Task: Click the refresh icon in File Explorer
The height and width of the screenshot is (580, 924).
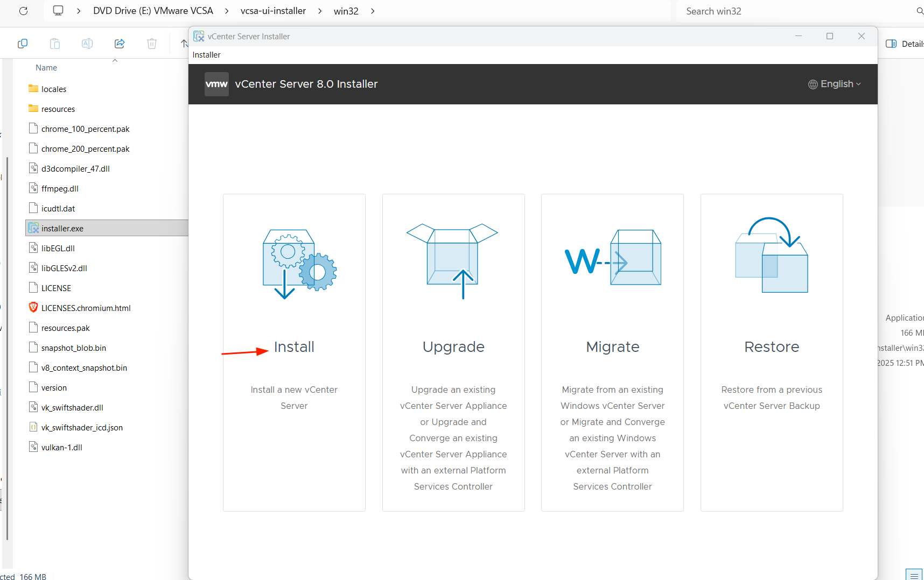Action: tap(23, 11)
